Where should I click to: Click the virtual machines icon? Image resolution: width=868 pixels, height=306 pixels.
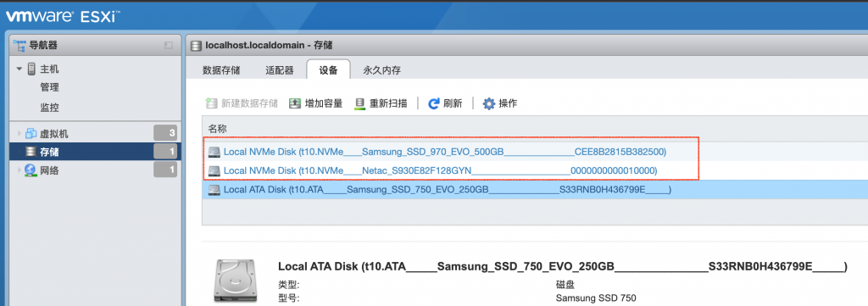[31, 133]
